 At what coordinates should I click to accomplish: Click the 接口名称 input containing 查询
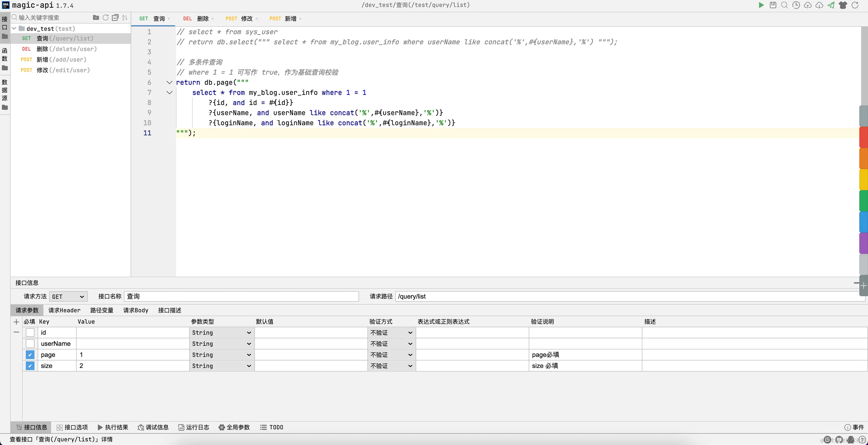point(241,296)
